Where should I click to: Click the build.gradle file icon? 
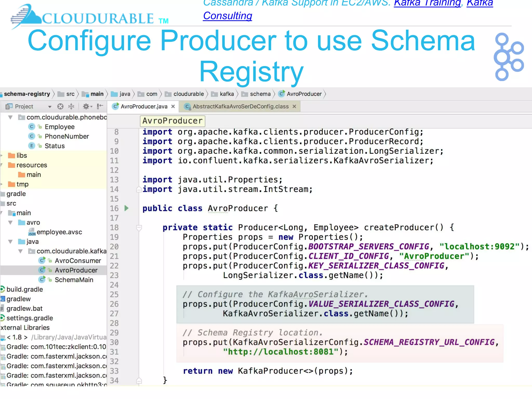[3, 289]
